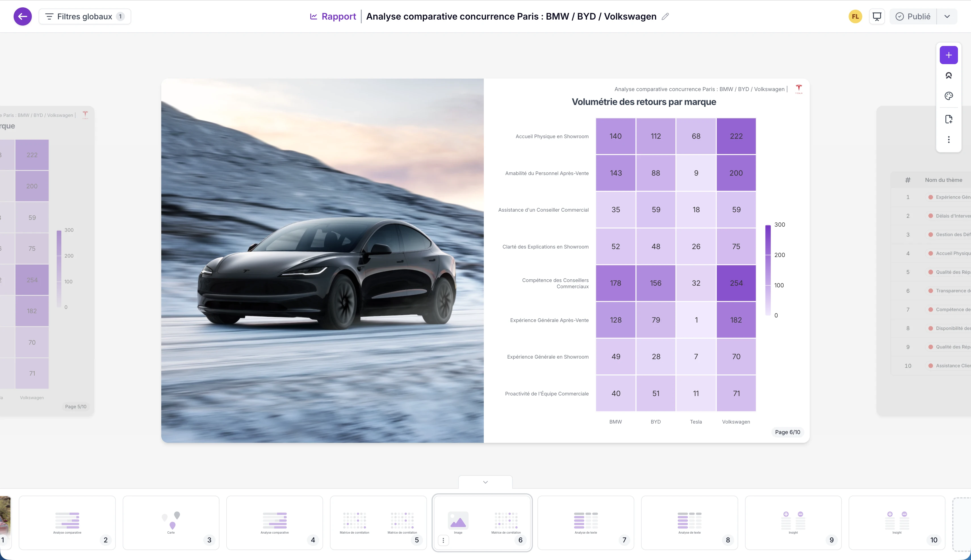Click the purple plus add button
Screen dimensions: 971x560
[948, 55]
